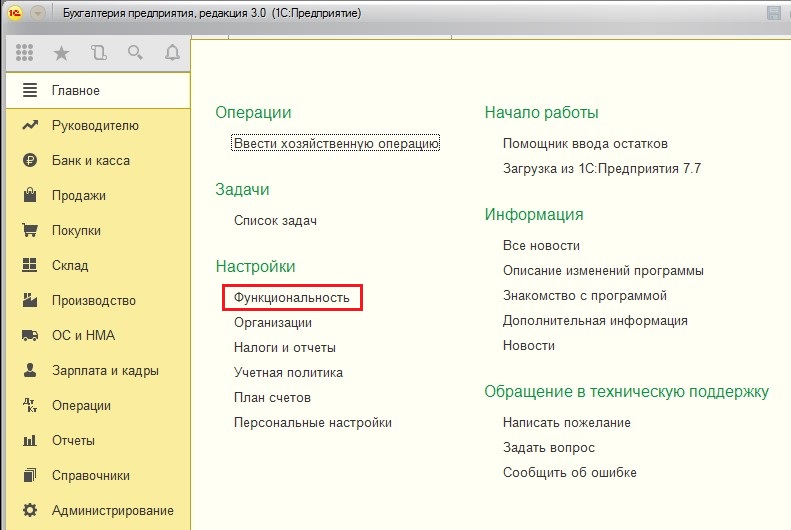The height and width of the screenshot is (530, 791).
Task: Open Знакомство с программой
Action: tap(585, 296)
